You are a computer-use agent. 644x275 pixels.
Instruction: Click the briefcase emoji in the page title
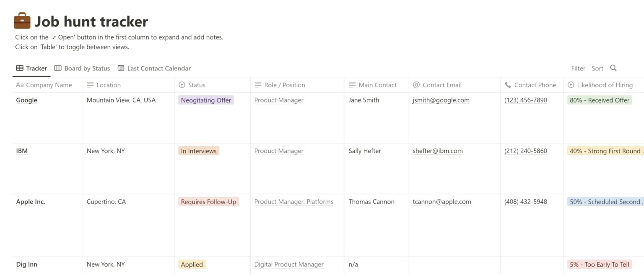[21, 20]
